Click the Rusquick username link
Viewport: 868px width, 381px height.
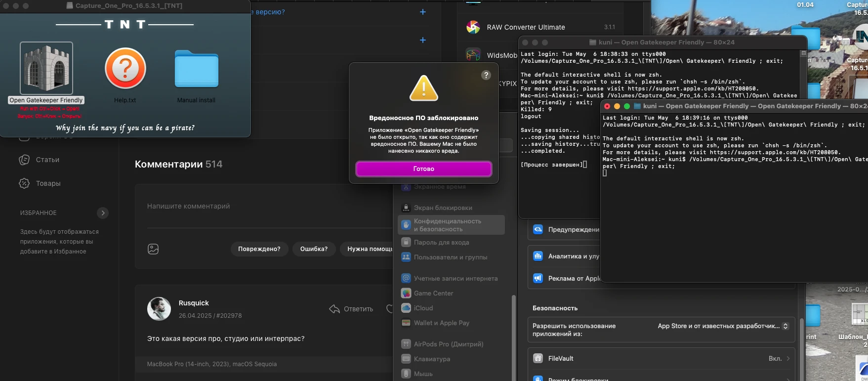[194, 303]
